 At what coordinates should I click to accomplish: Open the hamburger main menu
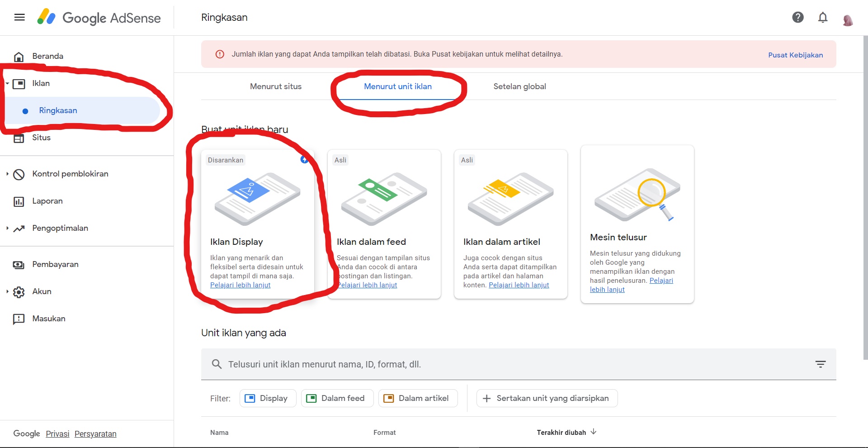pos(19,17)
